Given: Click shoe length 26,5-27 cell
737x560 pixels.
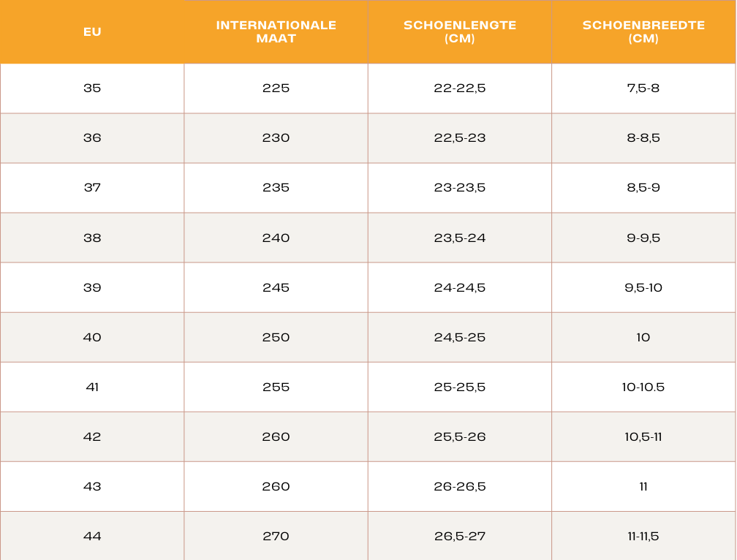Looking at the screenshot, I should (x=460, y=536).
